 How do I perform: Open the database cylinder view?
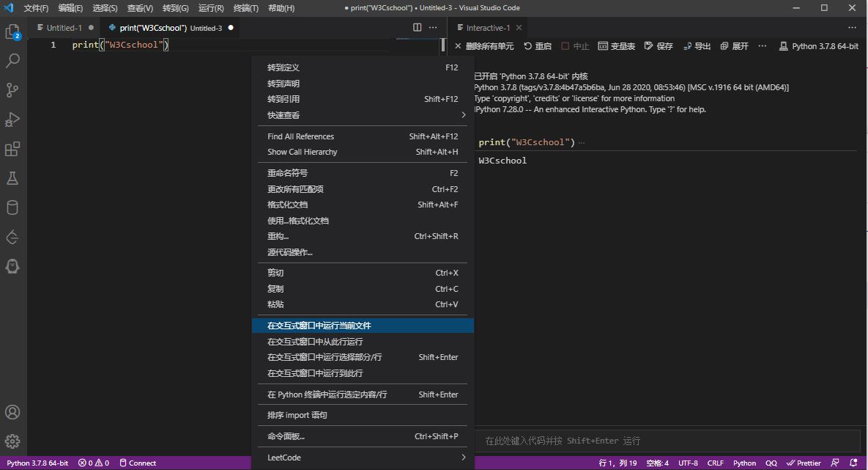12,208
